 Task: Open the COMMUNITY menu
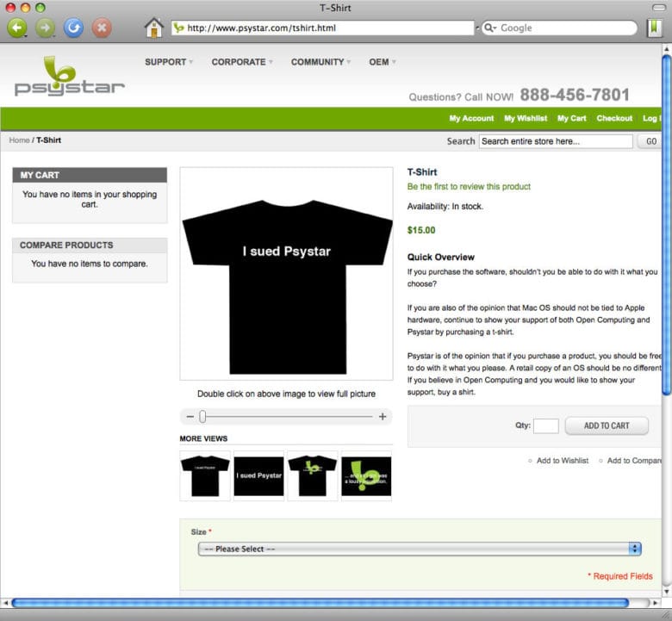(x=321, y=62)
